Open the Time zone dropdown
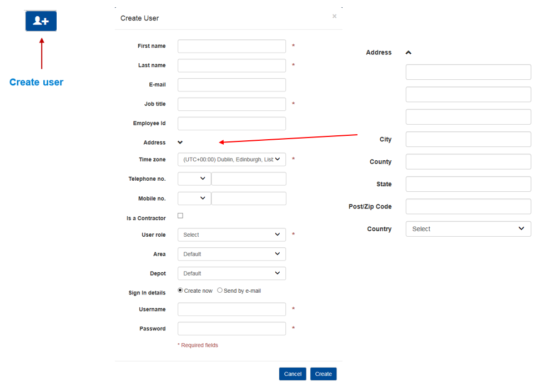The height and width of the screenshot is (392, 539). tap(231, 160)
